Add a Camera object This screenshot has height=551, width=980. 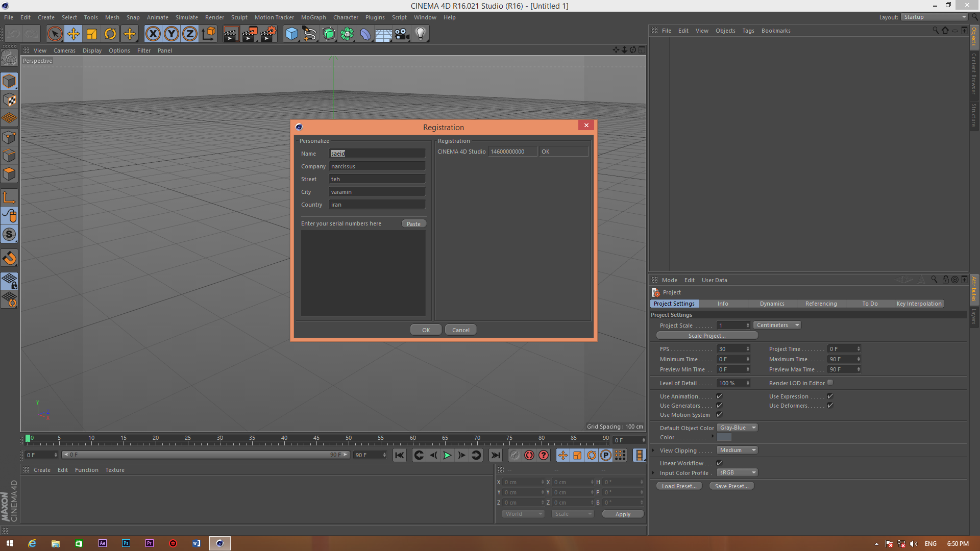tap(402, 34)
